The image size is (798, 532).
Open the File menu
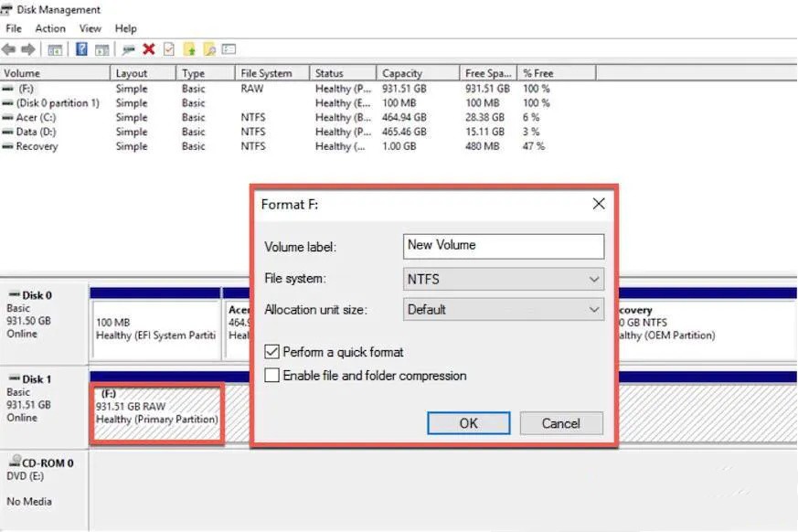pyautogui.click(x=14, y=28)
